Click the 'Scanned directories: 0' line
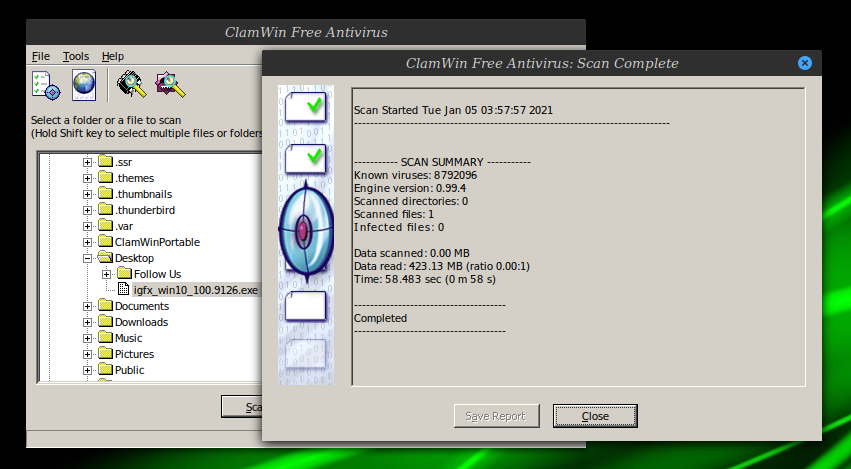 pyautogui.click(x=411, y=201)
